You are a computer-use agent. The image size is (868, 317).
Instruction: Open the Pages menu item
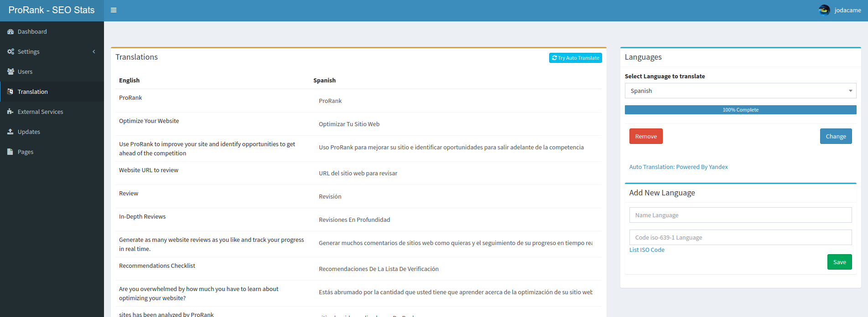click(x=52, y=152)
